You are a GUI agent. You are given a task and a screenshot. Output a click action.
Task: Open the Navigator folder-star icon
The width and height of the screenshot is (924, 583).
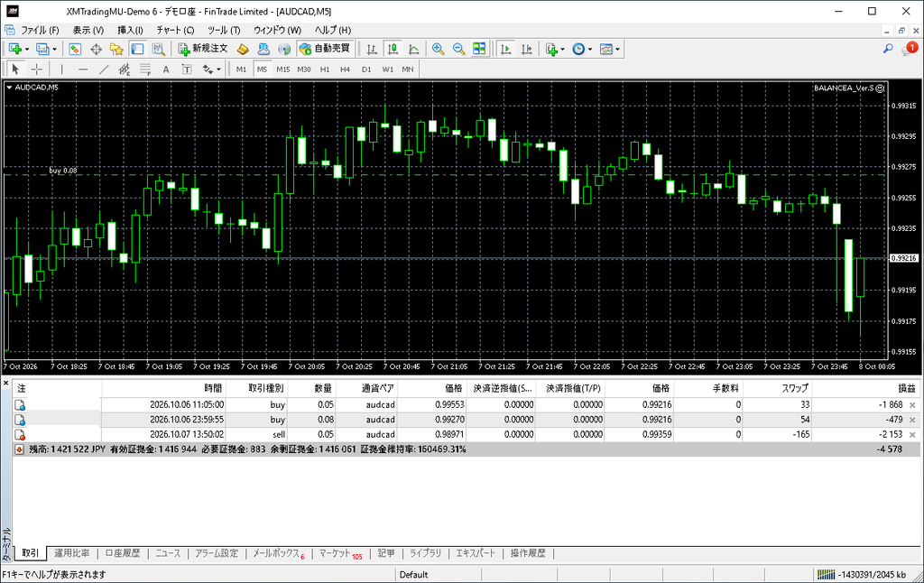point(116,49)
